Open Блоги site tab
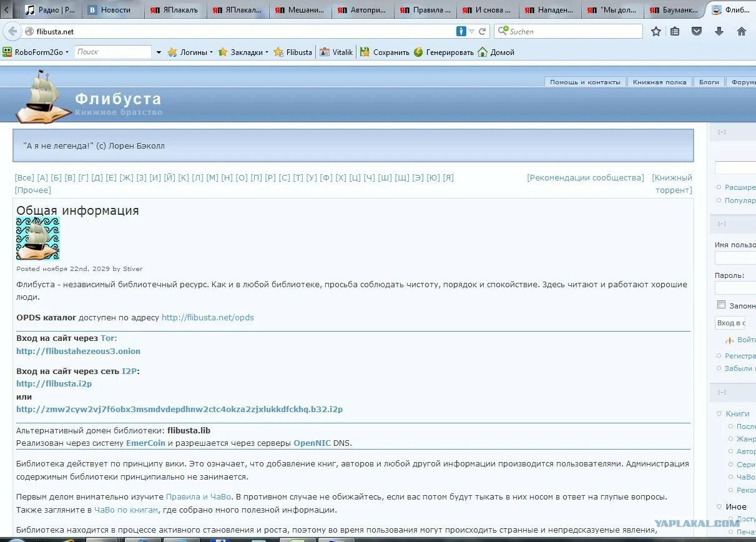 pyautogui.click(x=709, y=82)
